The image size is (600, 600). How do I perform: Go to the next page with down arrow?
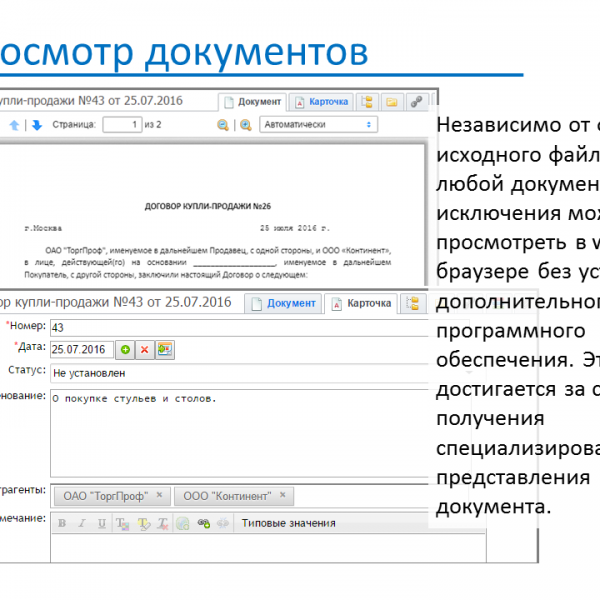[x=36, y=125]
